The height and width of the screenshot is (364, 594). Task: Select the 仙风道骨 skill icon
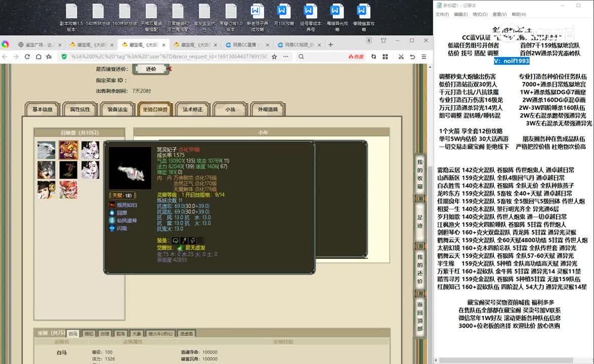(112, 220)
